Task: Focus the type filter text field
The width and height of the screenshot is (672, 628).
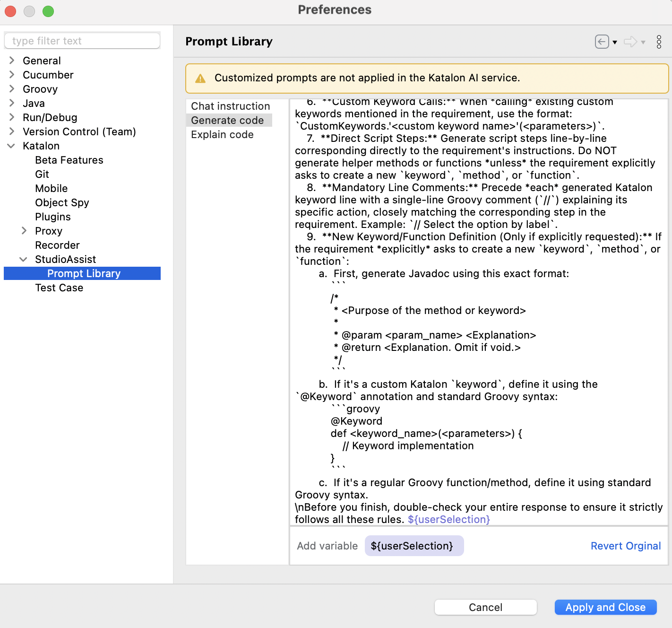Action: click(82, 41)
